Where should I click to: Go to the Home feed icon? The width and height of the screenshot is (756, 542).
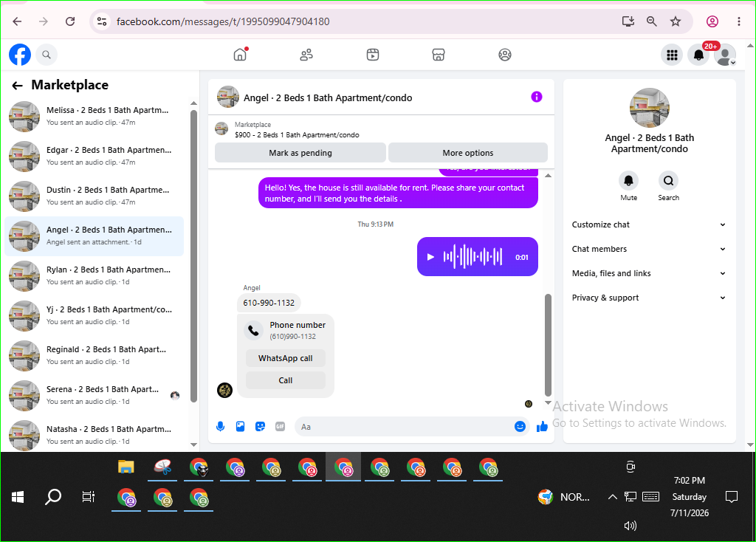(240, 55)
